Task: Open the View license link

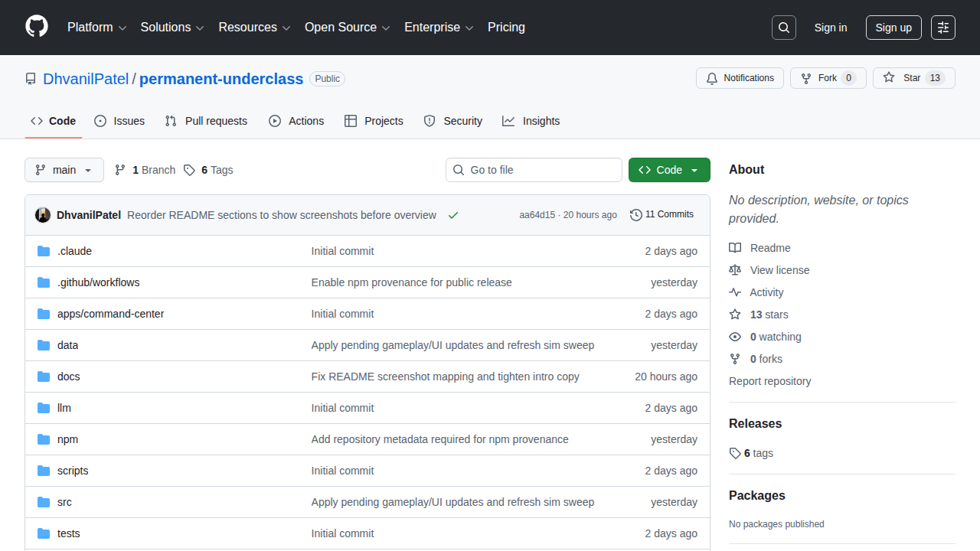Action: [x=779, y=270]
